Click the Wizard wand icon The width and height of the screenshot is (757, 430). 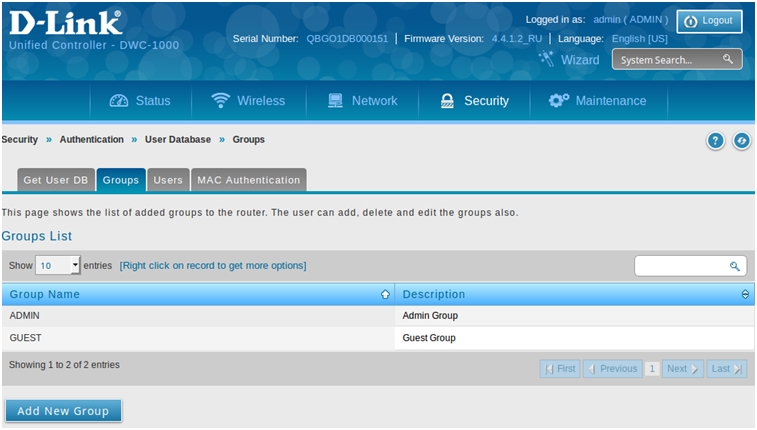(x=546, y=59)
